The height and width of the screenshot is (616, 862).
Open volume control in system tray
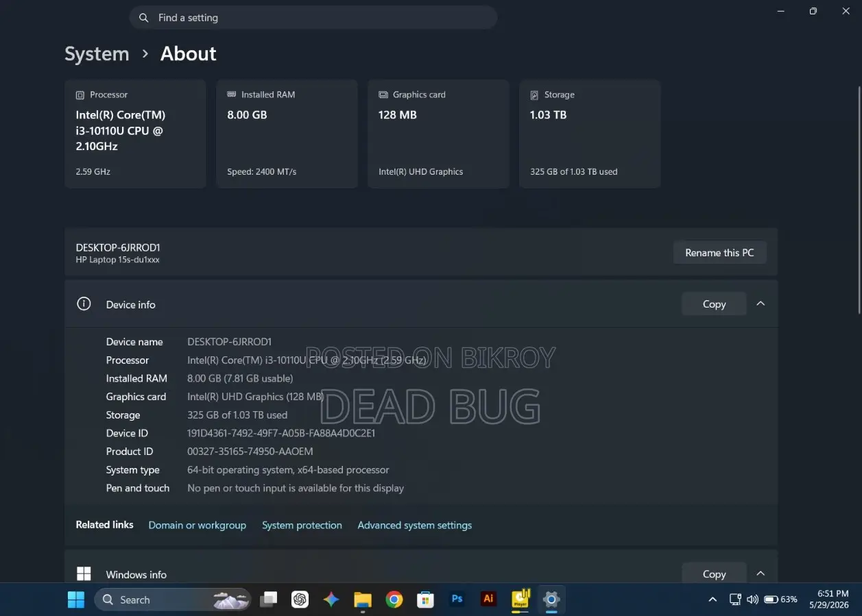(x=752, y=600)
